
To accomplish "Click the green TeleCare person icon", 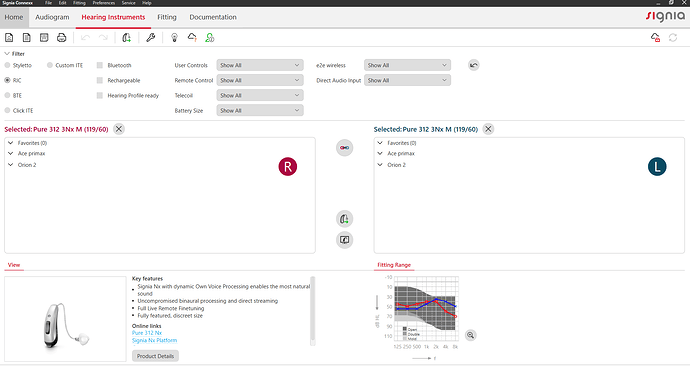I will point(209,38).
